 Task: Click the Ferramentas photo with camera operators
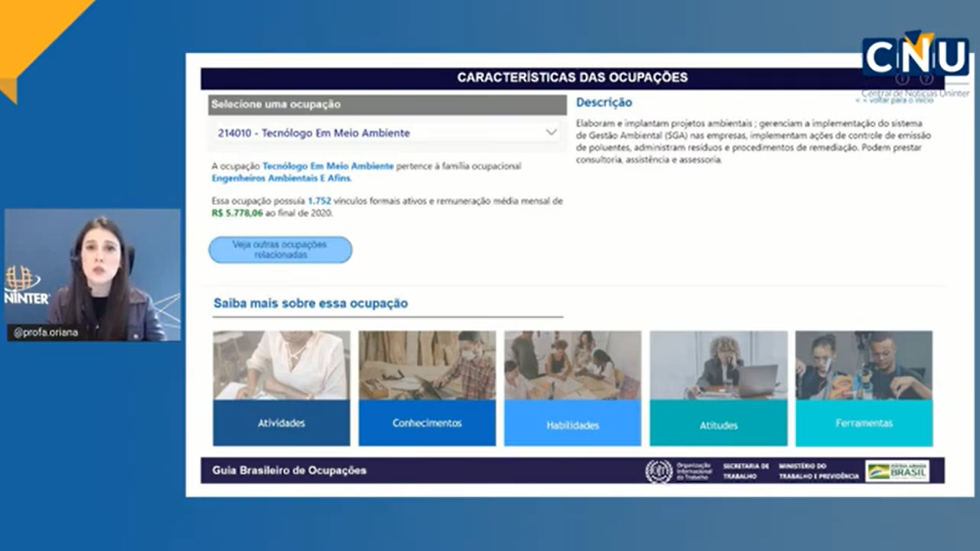[864, 365]
